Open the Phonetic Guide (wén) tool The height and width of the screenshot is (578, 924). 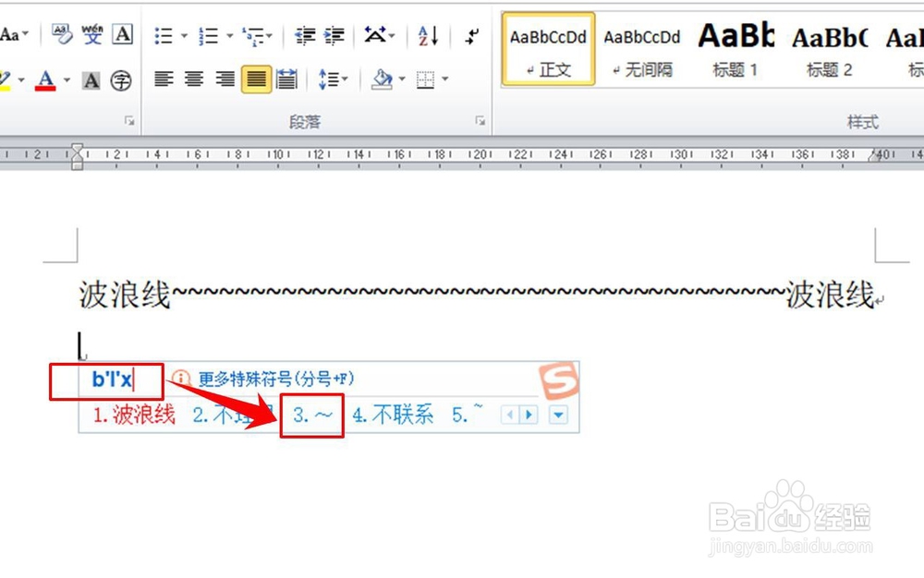(91, 35)
